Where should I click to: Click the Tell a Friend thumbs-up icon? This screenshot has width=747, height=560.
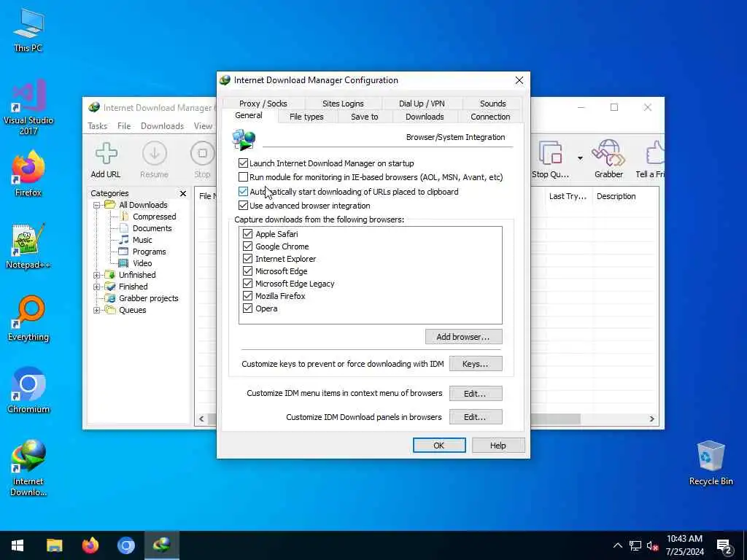655,153
